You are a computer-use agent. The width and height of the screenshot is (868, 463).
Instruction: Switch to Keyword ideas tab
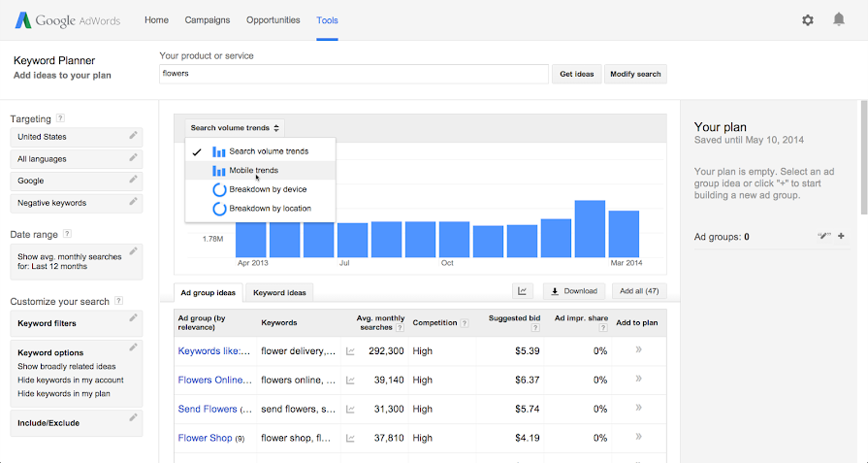click(278, 292)
